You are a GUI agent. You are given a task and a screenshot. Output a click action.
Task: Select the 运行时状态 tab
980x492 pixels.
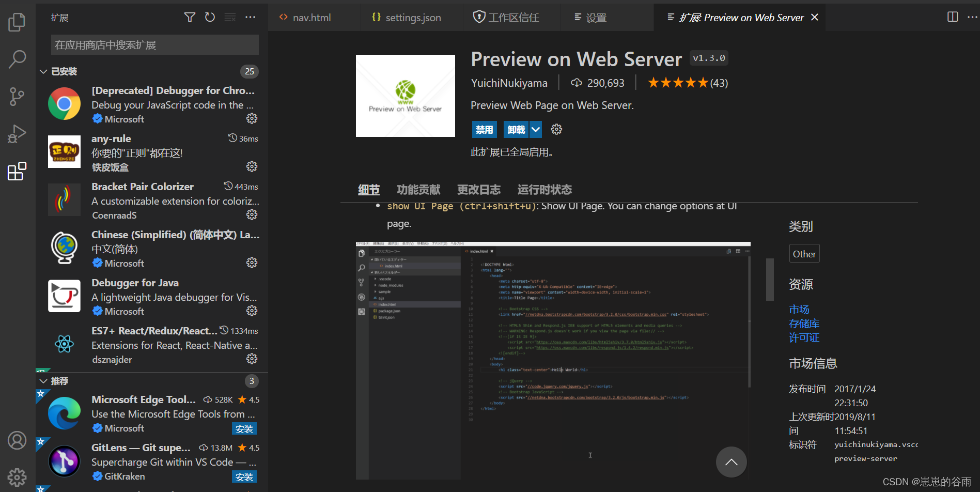(545, 190)
